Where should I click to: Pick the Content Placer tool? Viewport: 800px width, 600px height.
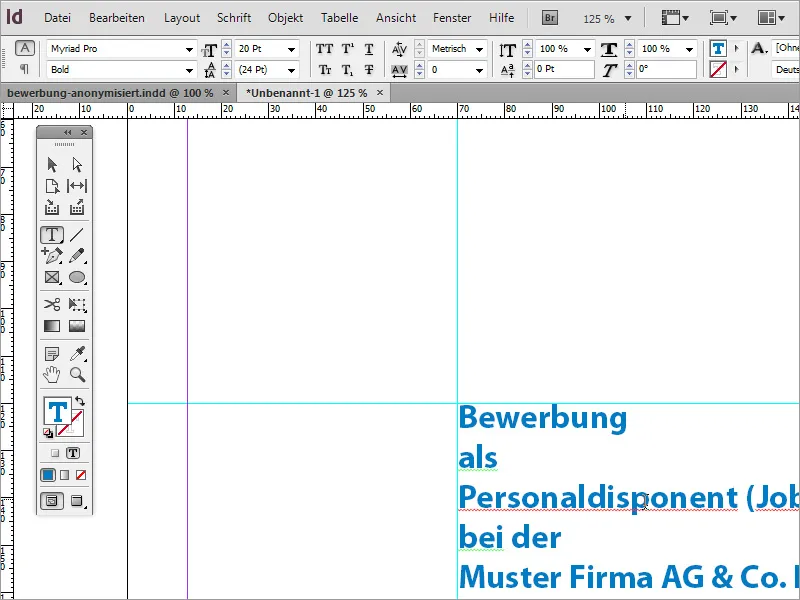pyautogui.click(x=77, y=207)
